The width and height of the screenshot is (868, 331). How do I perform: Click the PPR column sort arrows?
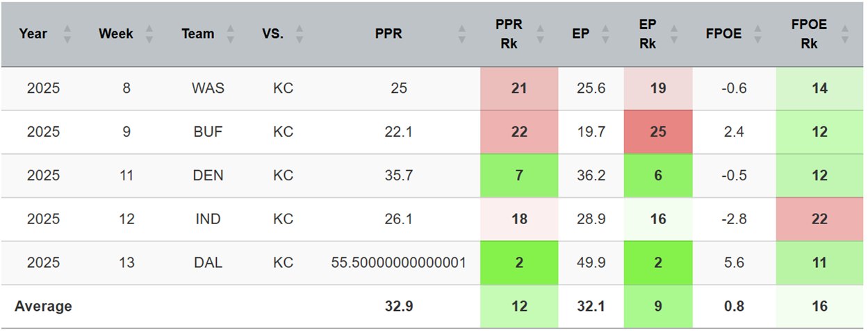(462, 33)
